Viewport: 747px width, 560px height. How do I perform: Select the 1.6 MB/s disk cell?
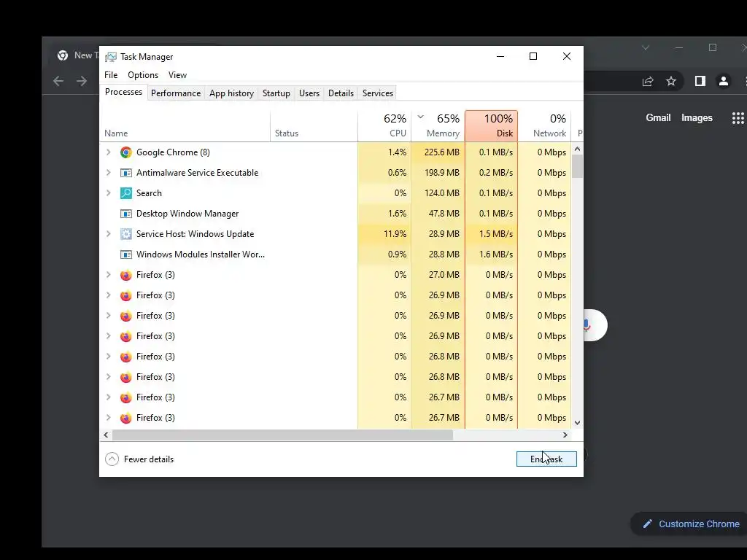(491, 254)
